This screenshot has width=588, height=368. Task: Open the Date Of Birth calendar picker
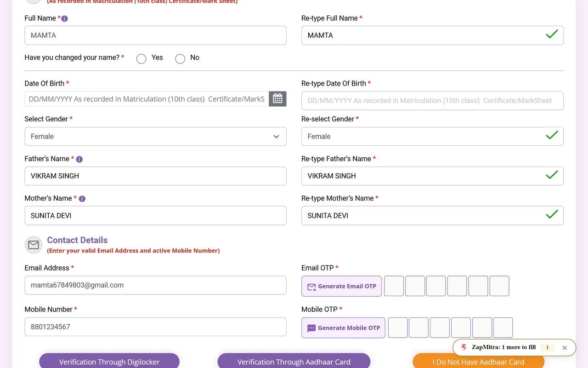[277, 99]
